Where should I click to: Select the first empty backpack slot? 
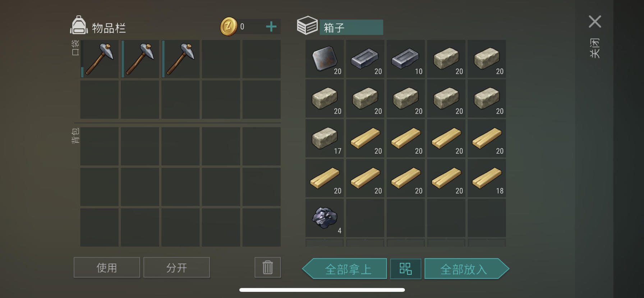(x=100, y=146)
